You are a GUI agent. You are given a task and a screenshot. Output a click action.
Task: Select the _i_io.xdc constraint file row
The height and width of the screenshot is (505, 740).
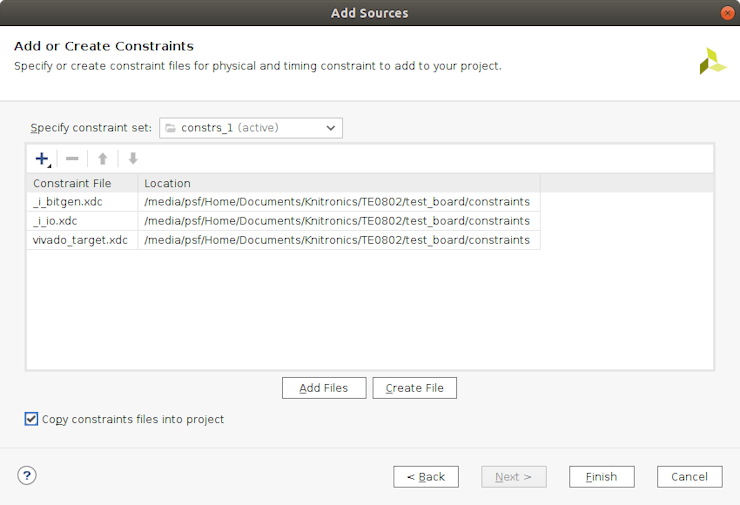pyautogui.click(x=57, y=221)
